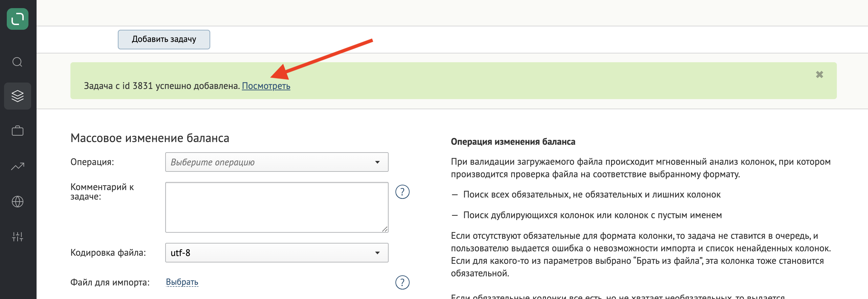Click help icon next to import file
This screenshot has height=299, width=868.
pyautogui.click(x=403, y=282)
